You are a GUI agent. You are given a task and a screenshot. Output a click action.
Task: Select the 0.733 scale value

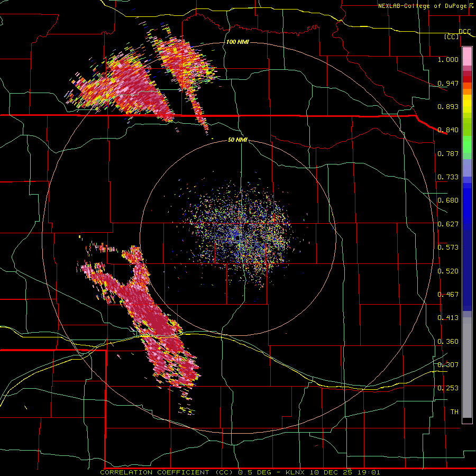[448, 177]
